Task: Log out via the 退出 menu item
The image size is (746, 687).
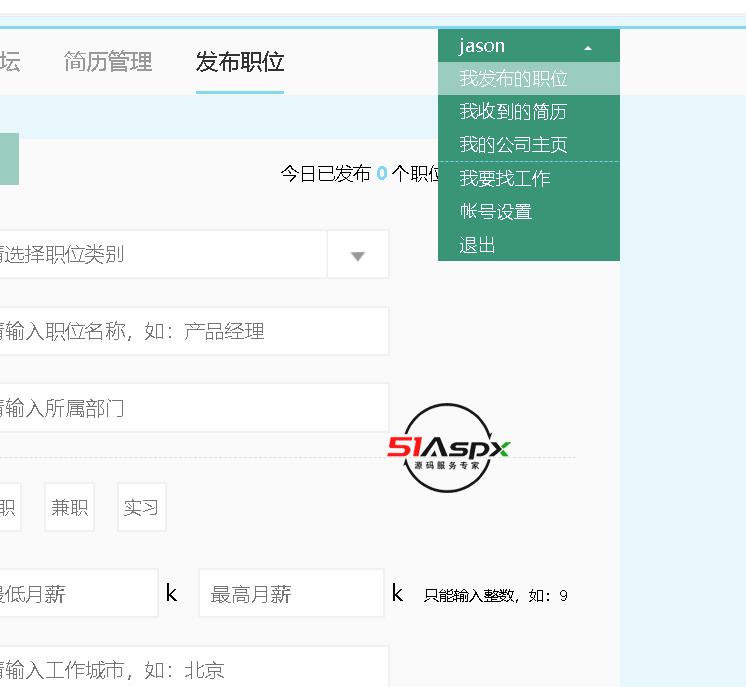Action: (478, 245)
